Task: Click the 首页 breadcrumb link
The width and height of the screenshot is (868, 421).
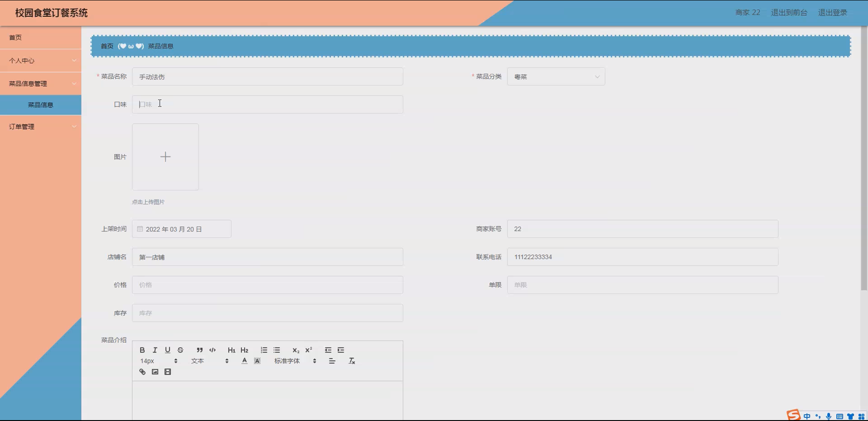Action: click(x=107, y=46)
